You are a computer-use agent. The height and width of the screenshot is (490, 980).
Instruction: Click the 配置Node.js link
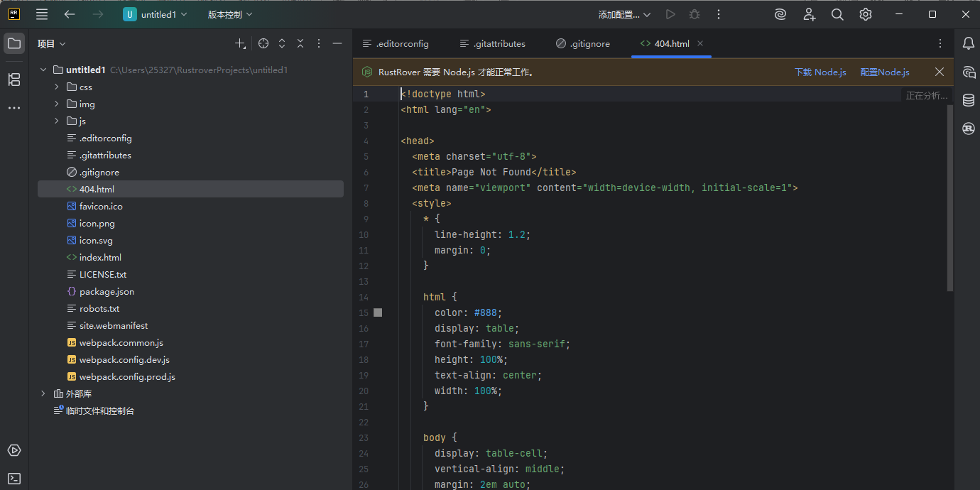coord(884,72)
